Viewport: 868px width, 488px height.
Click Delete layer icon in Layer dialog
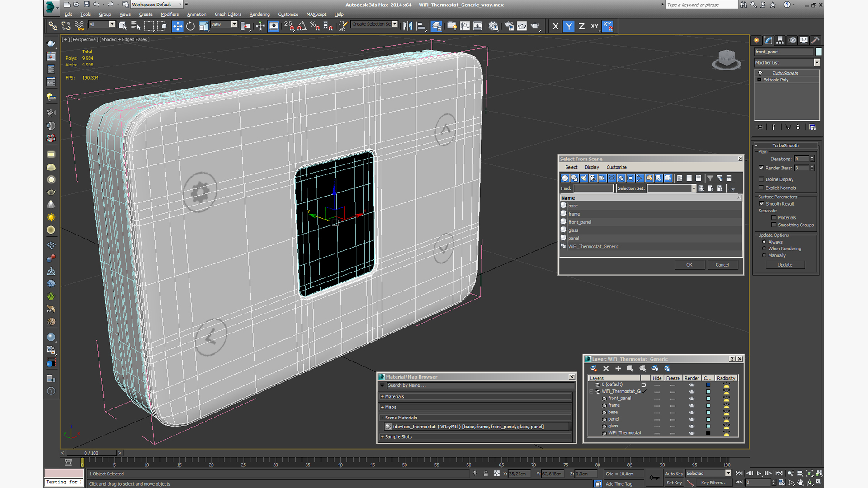point(606,368)
